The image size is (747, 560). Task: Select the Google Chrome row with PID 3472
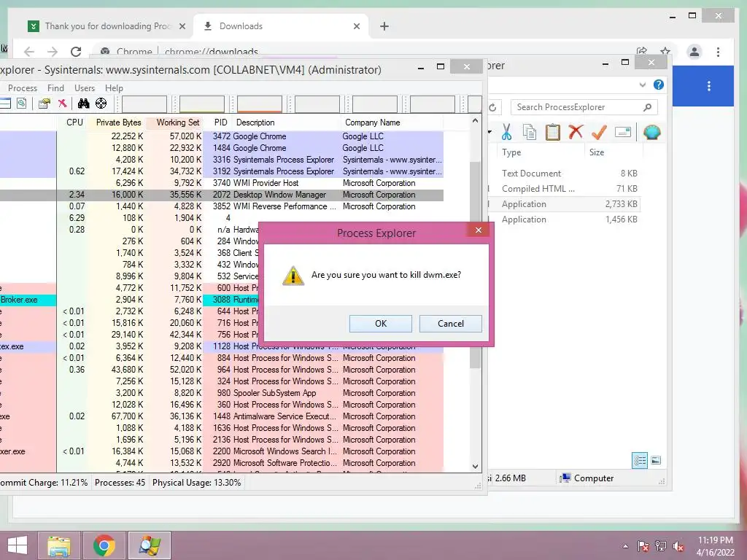tap(222, 136)
